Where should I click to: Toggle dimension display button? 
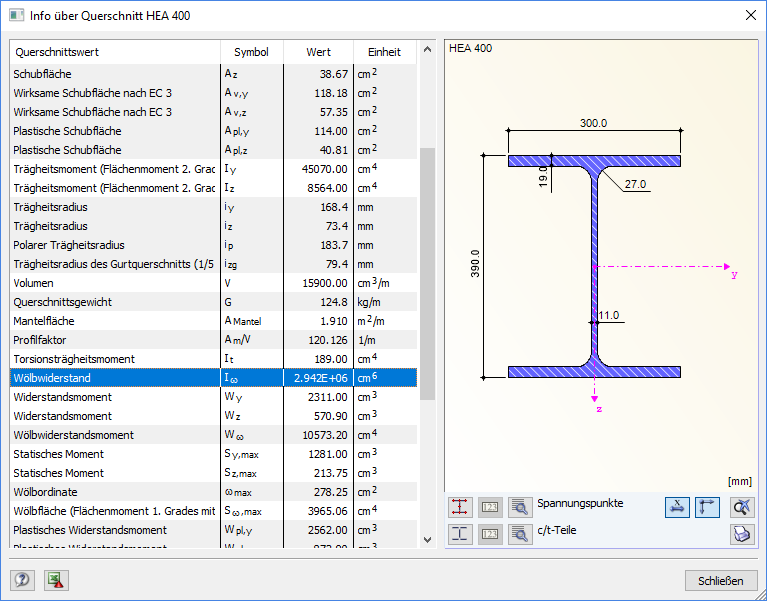click(x=677, y=507)
